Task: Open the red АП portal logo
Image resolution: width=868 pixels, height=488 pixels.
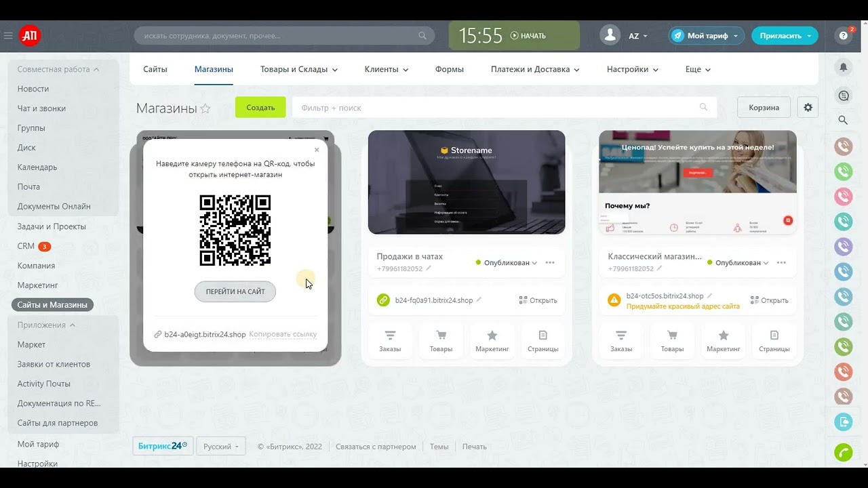Action: pos(30,36)
